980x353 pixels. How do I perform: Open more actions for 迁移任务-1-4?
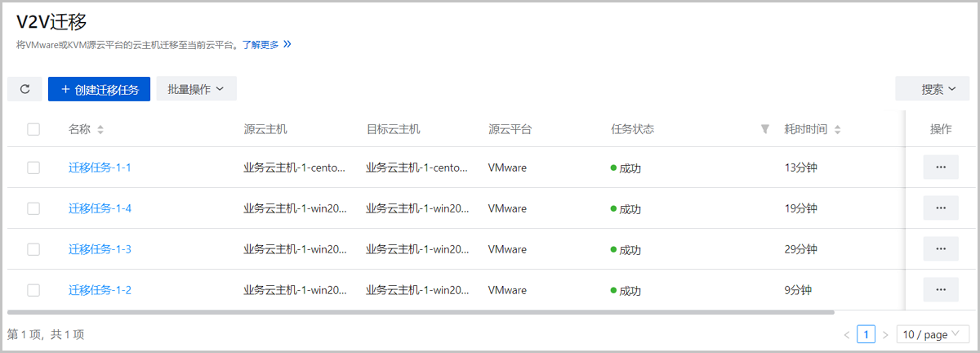(940, 208)
